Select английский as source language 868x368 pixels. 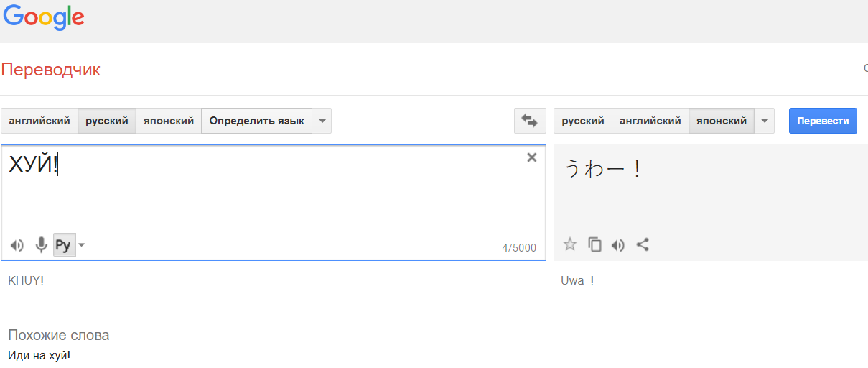click(x=39, y=121)
